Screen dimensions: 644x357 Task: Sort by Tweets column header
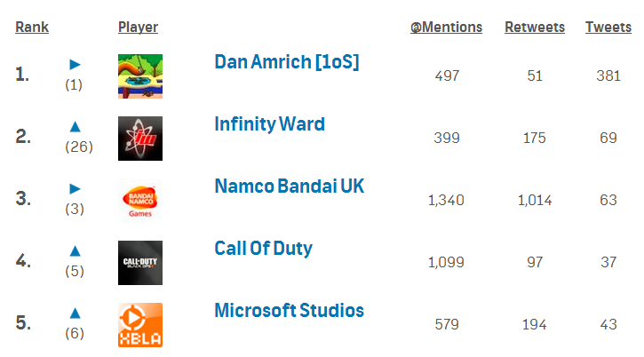click(x=608, y=28)
